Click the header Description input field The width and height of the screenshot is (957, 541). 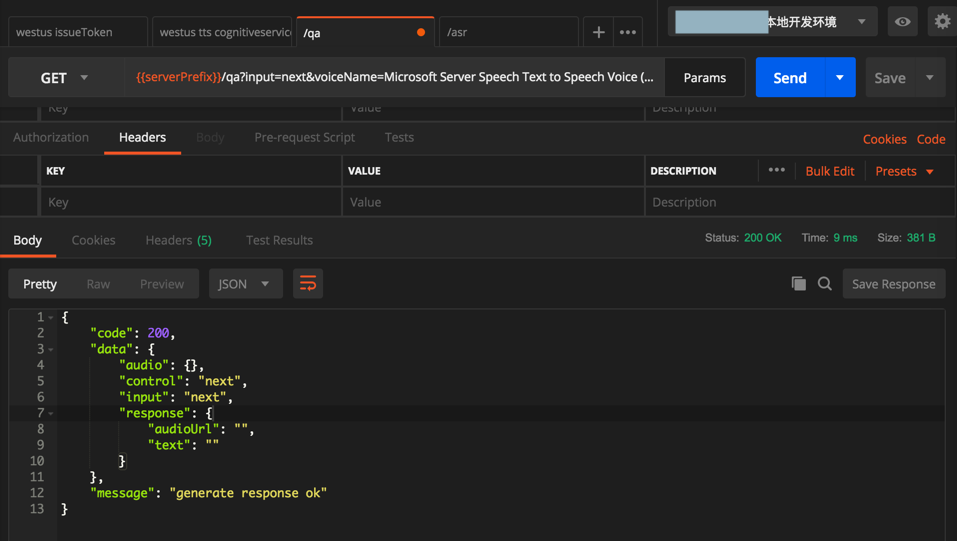800,202
